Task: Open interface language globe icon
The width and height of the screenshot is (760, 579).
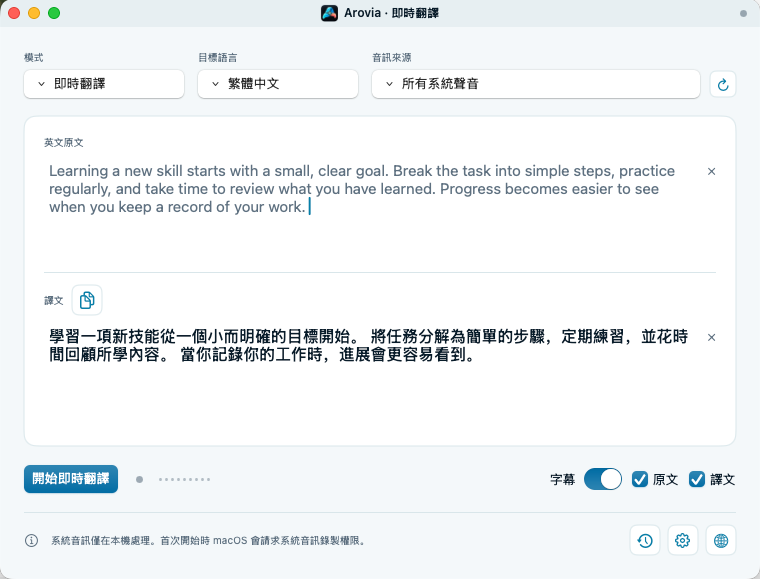Action: (721, 540)
